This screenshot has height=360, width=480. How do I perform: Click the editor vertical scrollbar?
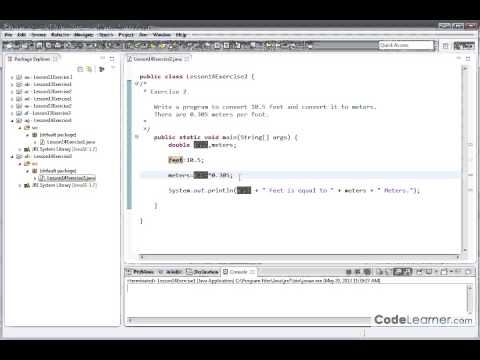[465, 159]
